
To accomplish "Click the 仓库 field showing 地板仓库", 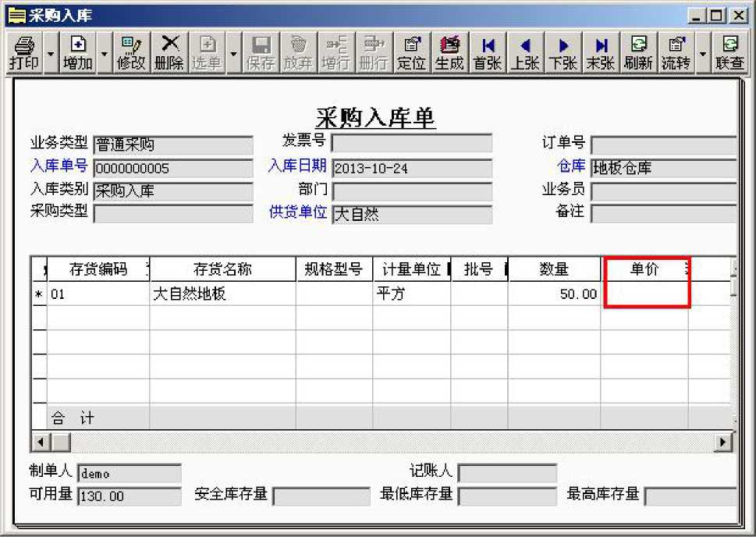I will click(664, 168).
